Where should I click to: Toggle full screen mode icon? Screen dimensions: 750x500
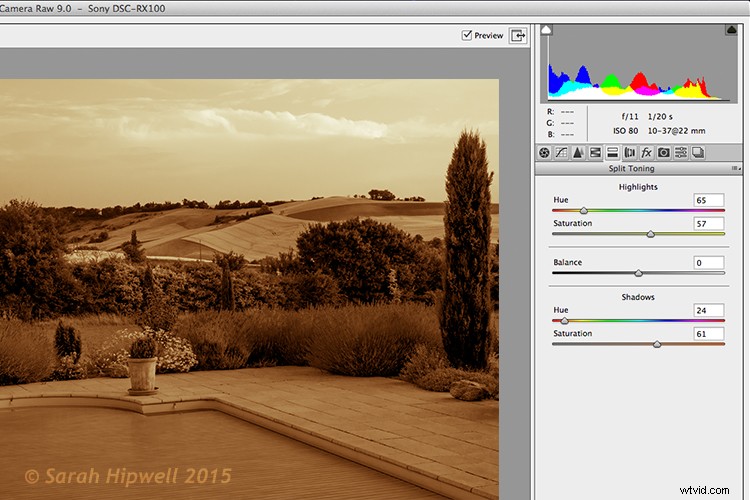click(518, 35)
